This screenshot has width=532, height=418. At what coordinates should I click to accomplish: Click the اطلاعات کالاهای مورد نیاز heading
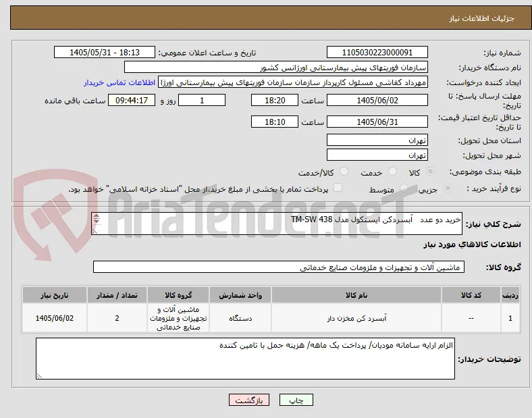tap(472, 244)
